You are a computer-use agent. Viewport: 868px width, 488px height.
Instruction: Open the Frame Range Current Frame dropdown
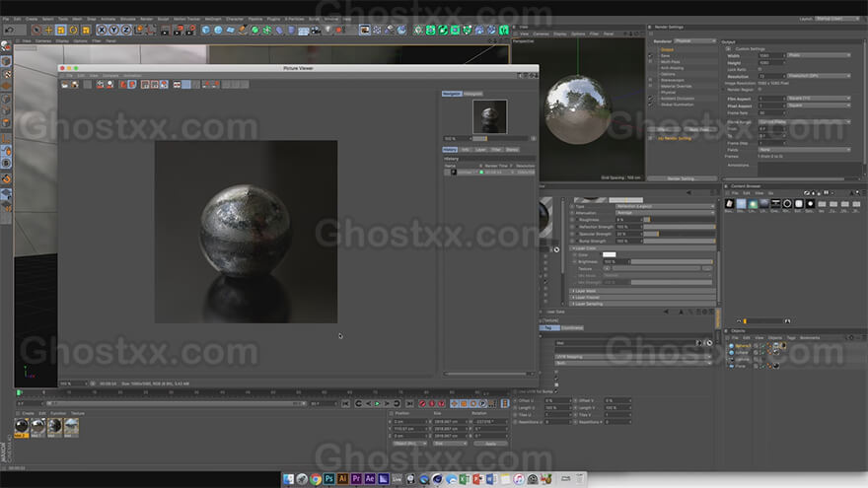(x=804, y=121)
